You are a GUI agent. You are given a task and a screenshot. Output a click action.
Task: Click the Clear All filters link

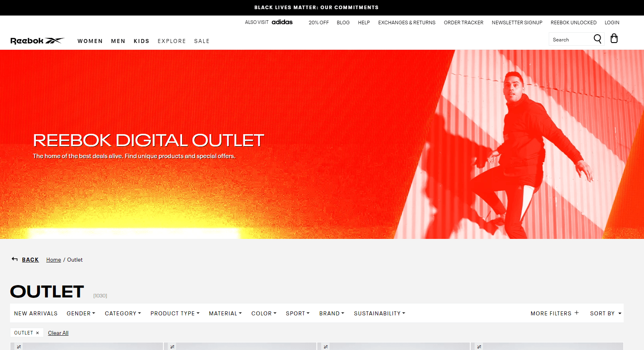point(58,333)
